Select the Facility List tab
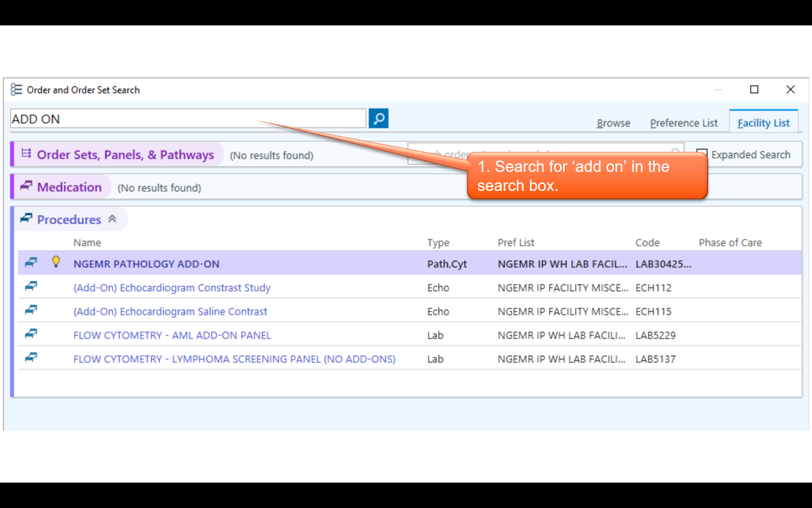 pos(763,123)
